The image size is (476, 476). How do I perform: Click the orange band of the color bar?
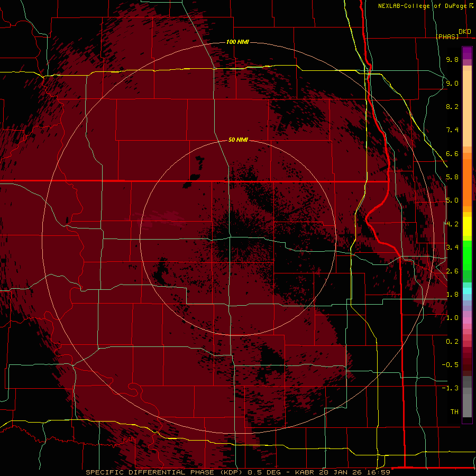coord(467,182)
